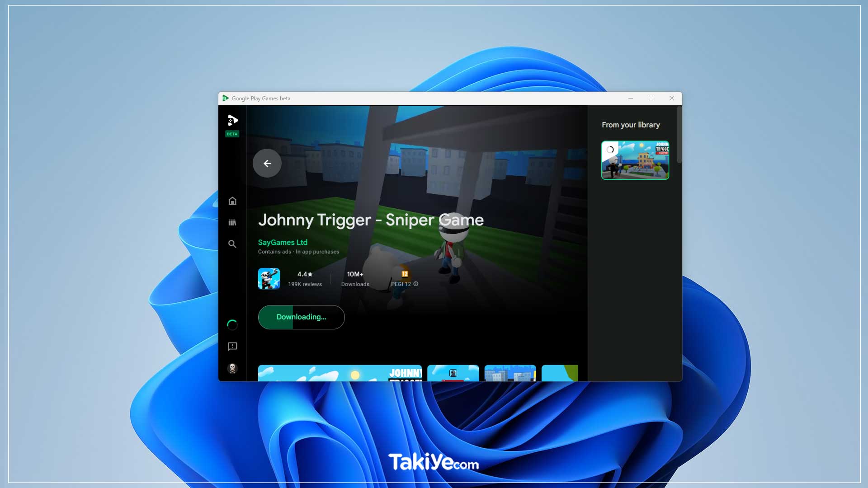Viewport: 868px width, 488px height.
Task: Open the third screenshot with buildings
Action: point(510,373)
